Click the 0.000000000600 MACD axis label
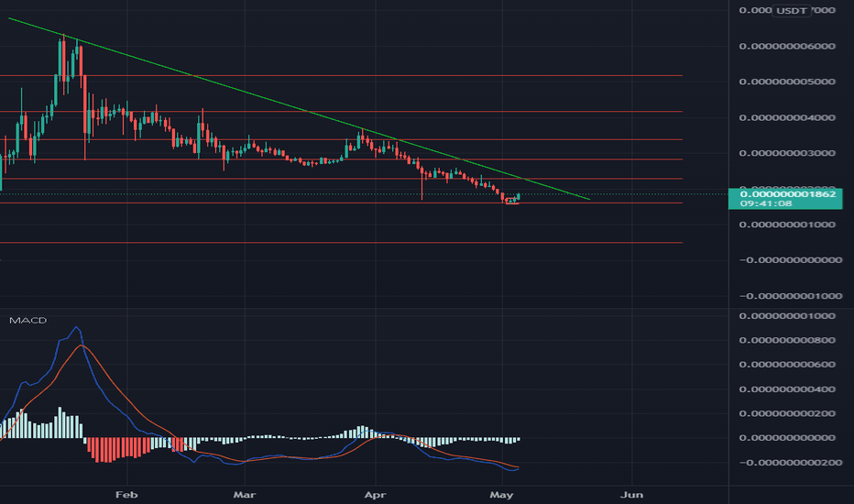 click(787, 365)
